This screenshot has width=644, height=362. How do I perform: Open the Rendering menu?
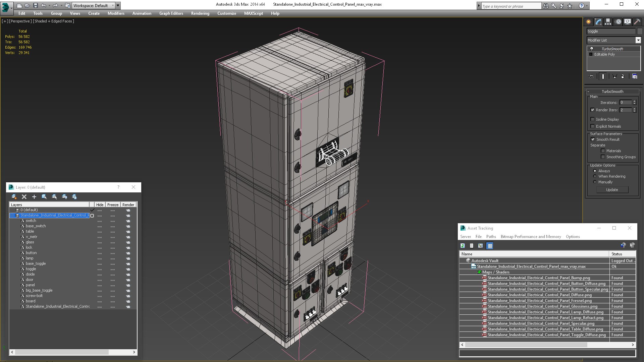[200, 13]
